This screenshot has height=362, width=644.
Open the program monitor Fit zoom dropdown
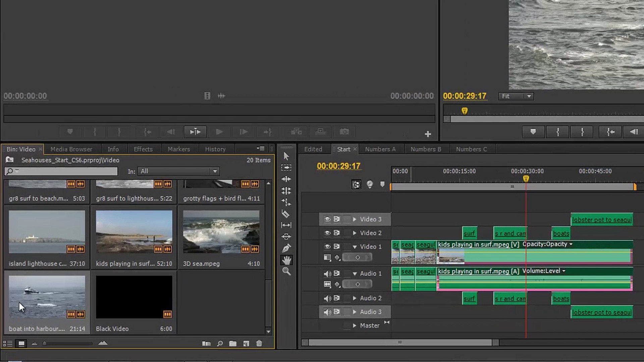pyautogui.click(x=516, y=96)
